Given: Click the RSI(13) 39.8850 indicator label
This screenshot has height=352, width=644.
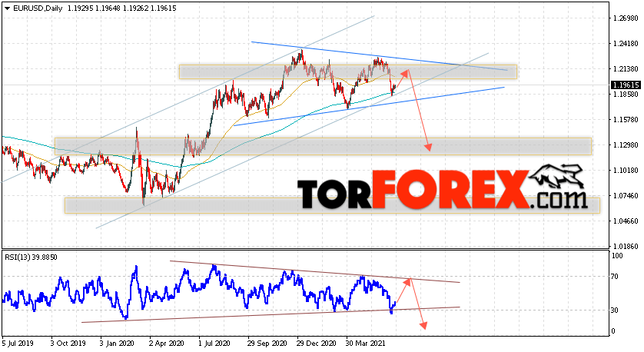Looking at the screenshot, I should tap(32, 257).
